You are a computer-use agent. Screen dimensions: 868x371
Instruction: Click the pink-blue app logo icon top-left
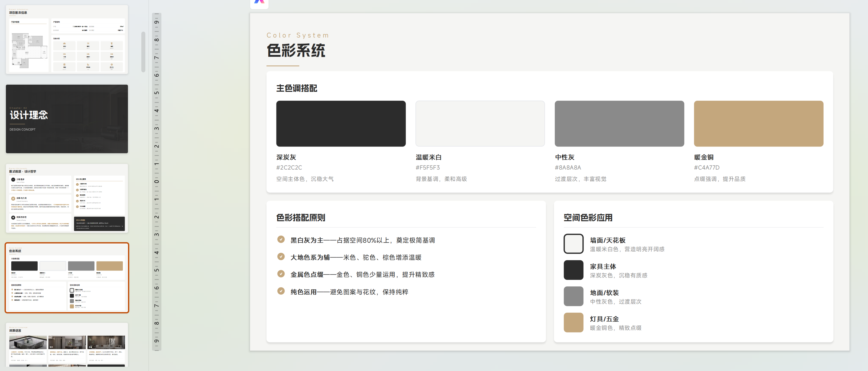[259, 2]
